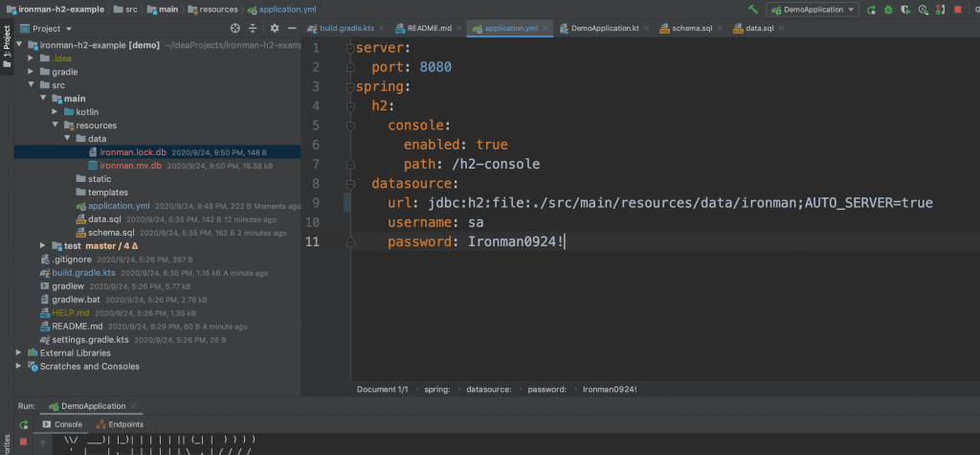Click the Attach debugger to process icon

[x=941, y=10]
